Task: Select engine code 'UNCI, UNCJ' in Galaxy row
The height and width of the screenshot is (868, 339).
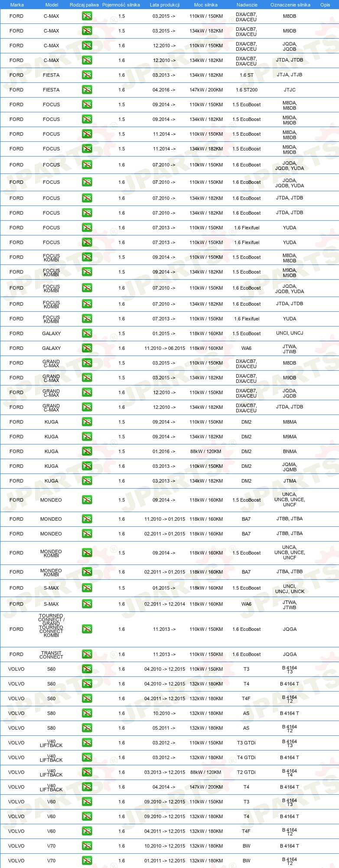Action: pyautogui.click(x=290, y=333)
